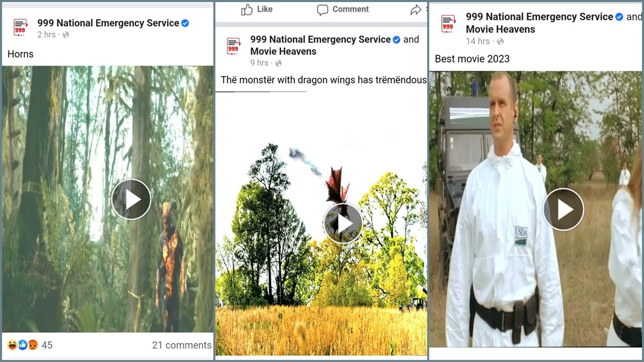
Task: Click the Comment speech bubble icon
Action: (x=323, y=10)
